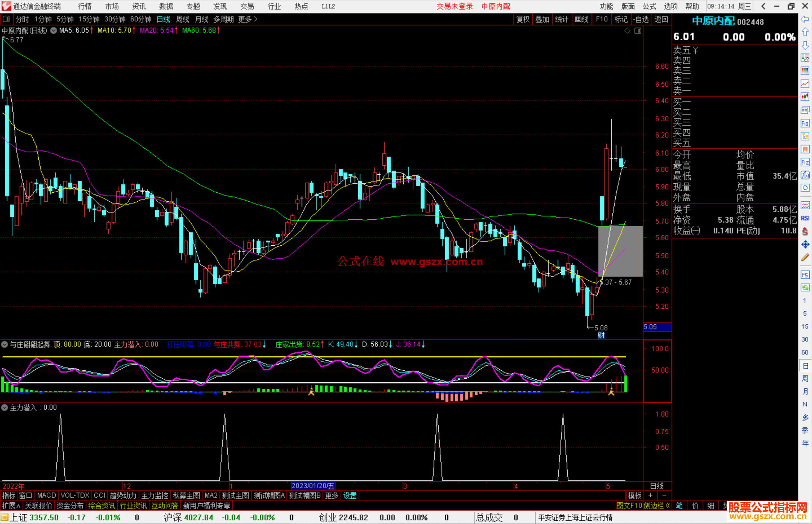Screen dimensions: 812x524
Task: Expand the 更多 timeframe options
Action: click(x=247, y=19)
